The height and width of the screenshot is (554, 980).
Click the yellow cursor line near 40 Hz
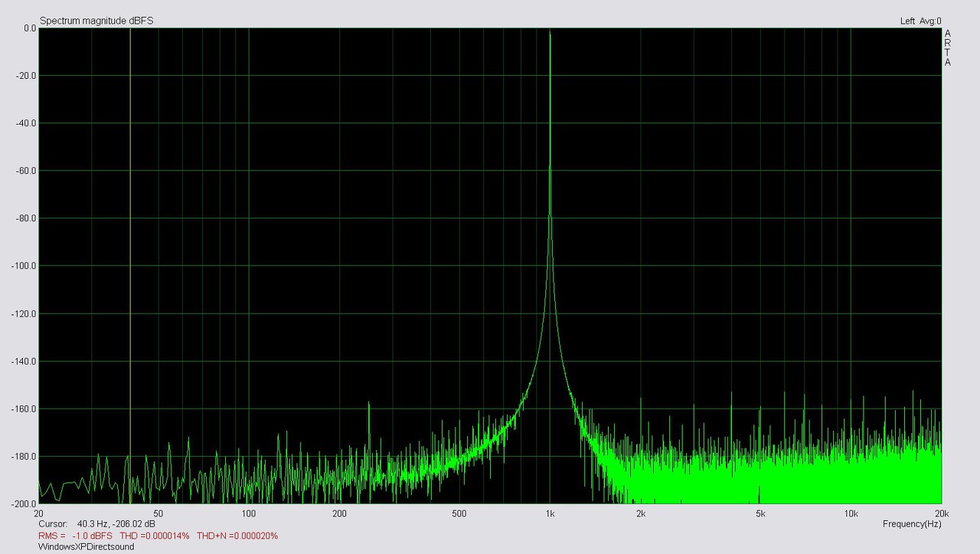pyautogui.click(x=130, y=266)
